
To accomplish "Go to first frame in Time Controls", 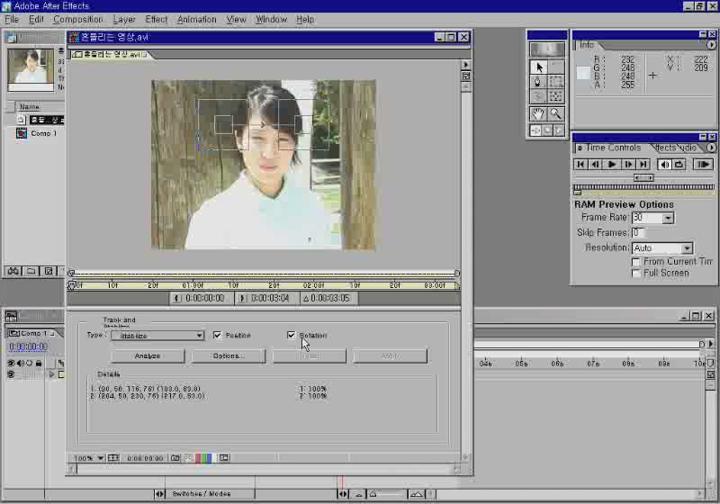I will pyautogui.click(x=580, y=164).
